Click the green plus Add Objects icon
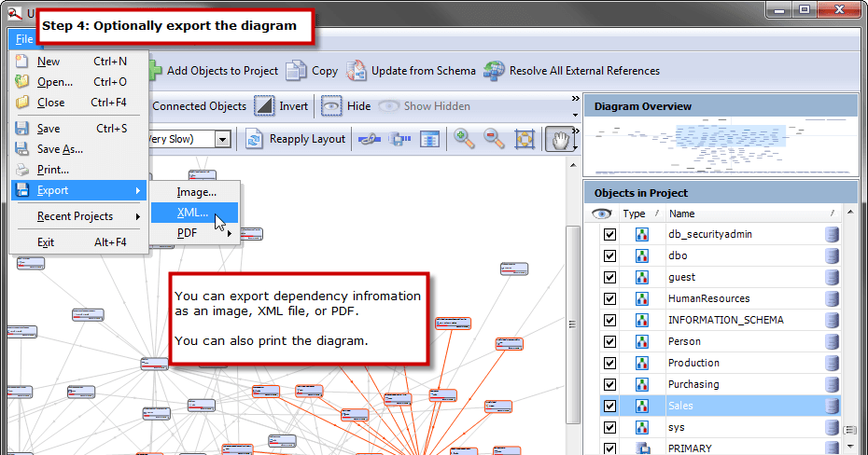The width and height of the screenshot is (868, 455). 155,71
